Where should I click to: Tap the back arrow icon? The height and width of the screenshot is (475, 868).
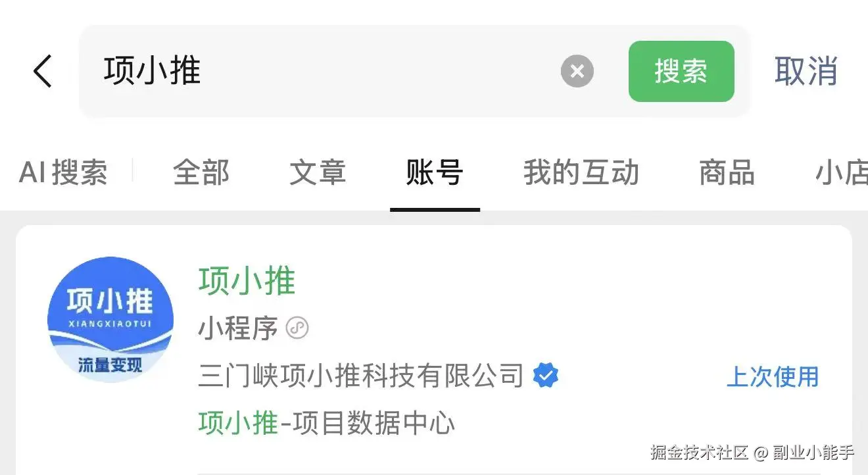coord(43,71)
